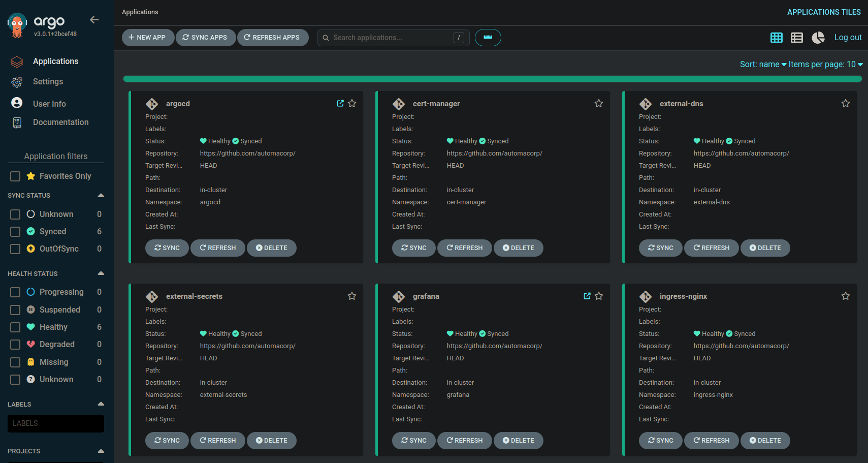
Task: Sync the argocd application
Action: click(167, 248)
